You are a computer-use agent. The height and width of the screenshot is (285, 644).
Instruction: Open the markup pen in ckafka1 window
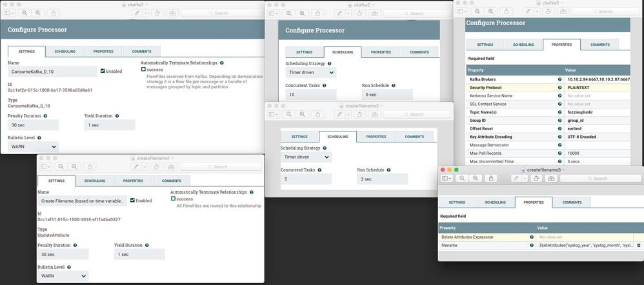[x=136, y=13]
